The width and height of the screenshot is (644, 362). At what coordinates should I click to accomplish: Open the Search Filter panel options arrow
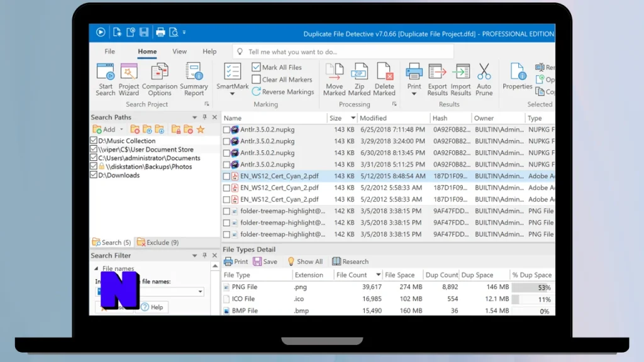(194, 256)
